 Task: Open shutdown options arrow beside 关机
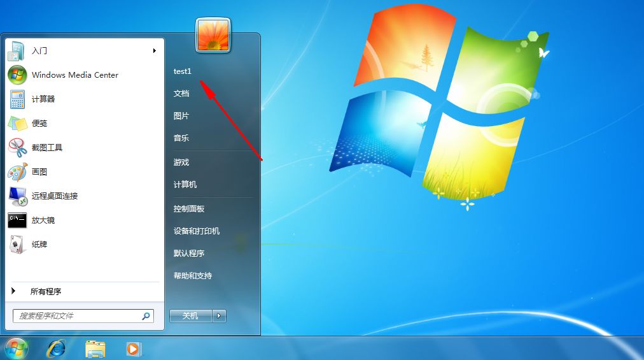coord(219,316)
